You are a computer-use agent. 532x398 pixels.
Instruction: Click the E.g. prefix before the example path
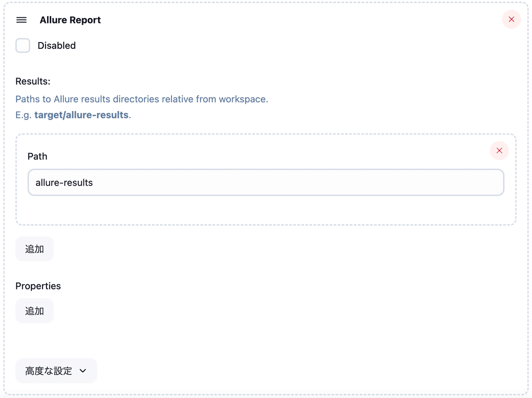[x=23, y=115]
